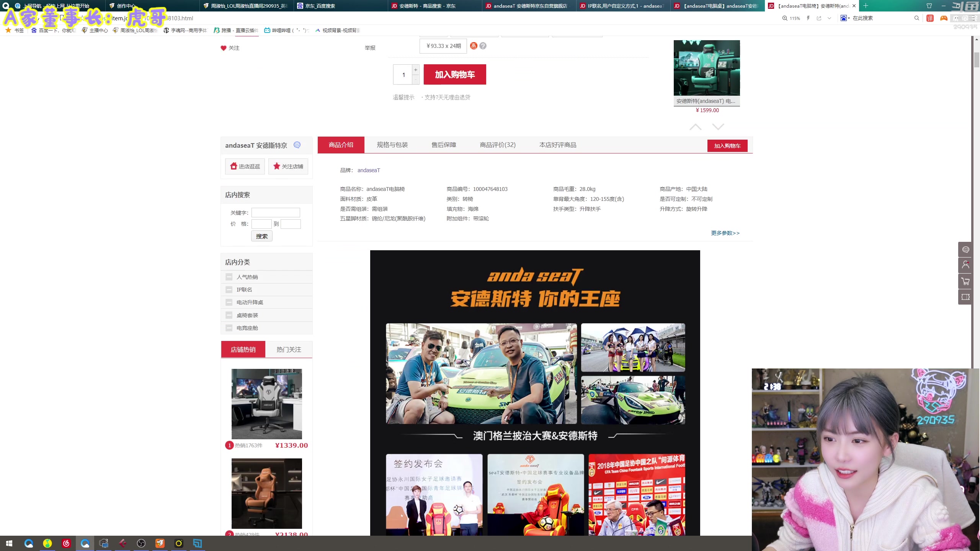Click the lightning speed mode icon
Screen dimensions: 980x551
(808, 18)
